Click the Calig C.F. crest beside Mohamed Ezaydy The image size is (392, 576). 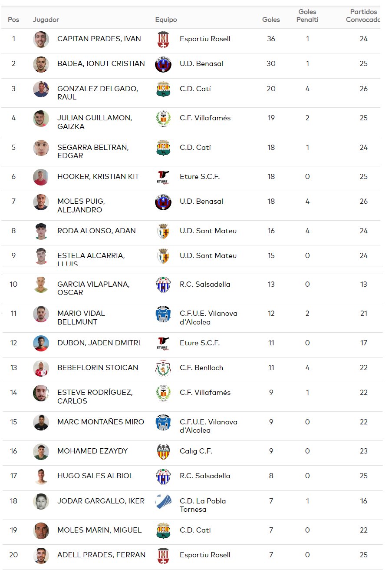(x=163, y=451)
